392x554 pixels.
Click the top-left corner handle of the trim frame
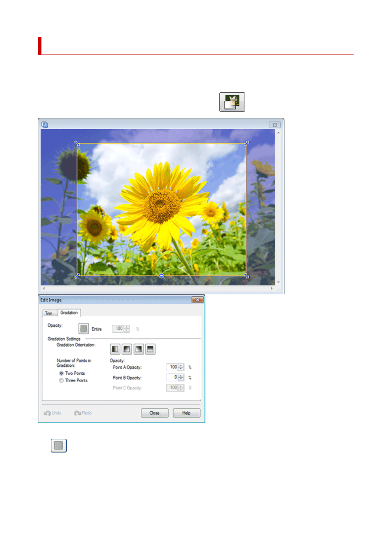coord(77,143)
